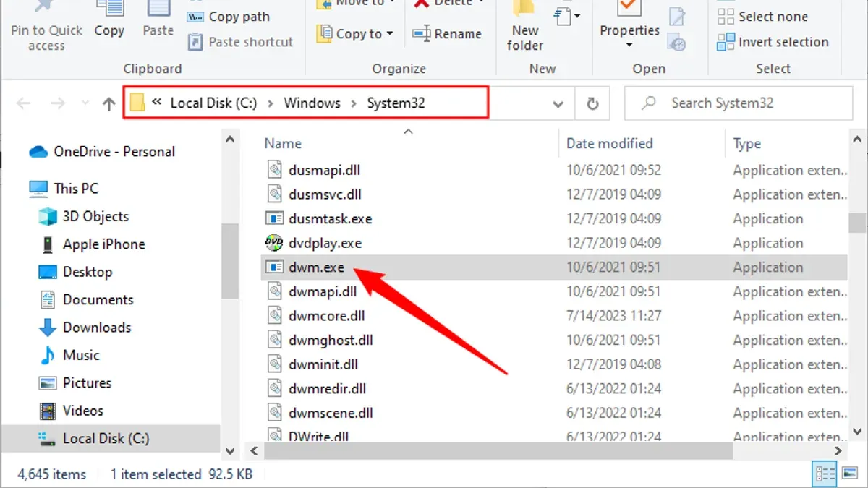Viewport: 868px width, 488px height.
Task: Select dwmcore.dll file
Action: point(326,316)
